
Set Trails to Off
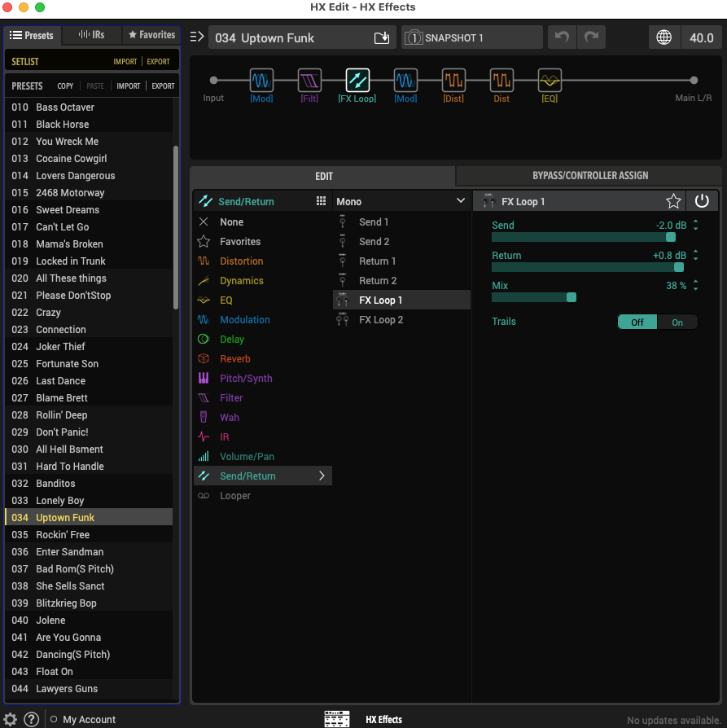(x=637, y=322)
